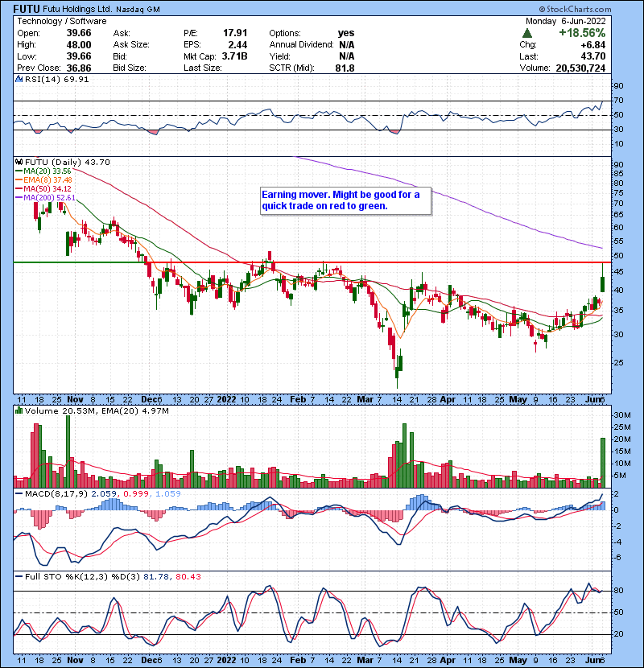Click the Last Size: label
The width and height of the screenshot is (644, 668).
click(x=202, y=68)
